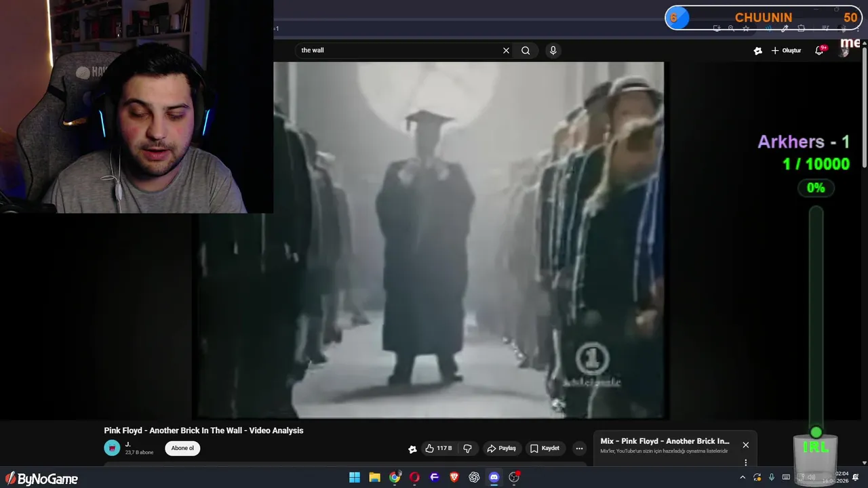Click the browser zoom magnifier icon in the address bar

731,28
